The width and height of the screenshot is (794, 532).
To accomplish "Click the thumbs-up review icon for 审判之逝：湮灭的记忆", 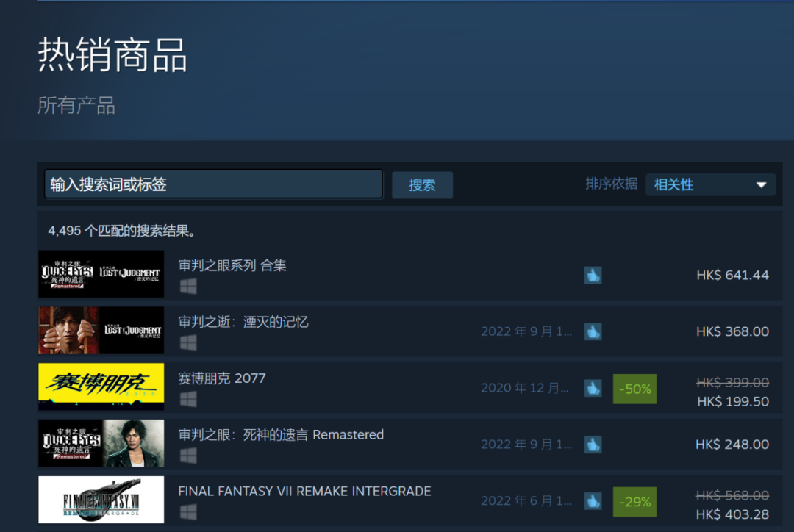I will pyautogui.click(x=593, y=331).
